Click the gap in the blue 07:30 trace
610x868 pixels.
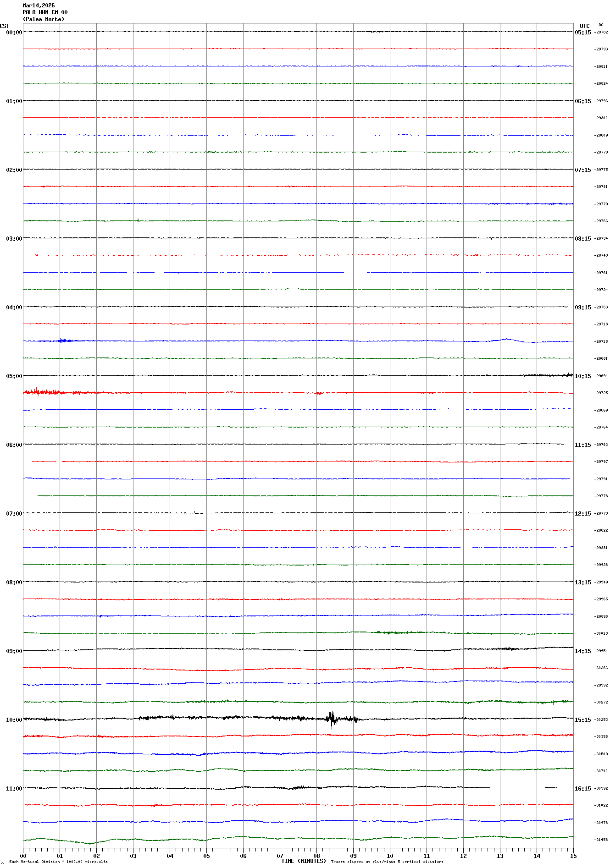(x=466, y=547)
